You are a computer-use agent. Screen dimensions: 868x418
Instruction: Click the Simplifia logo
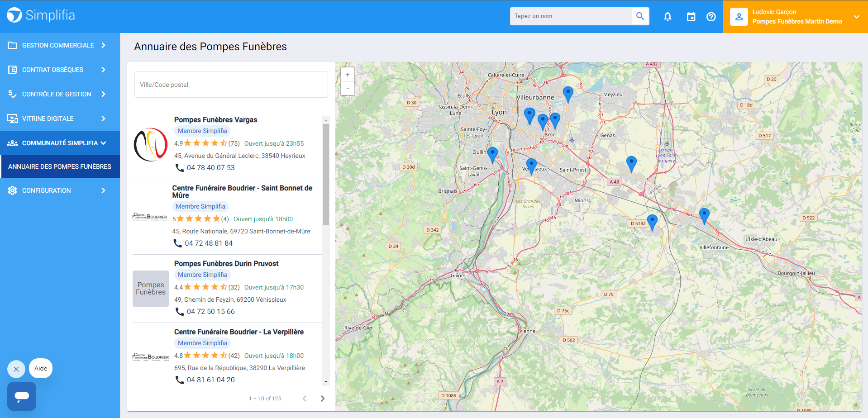[41, 15]
